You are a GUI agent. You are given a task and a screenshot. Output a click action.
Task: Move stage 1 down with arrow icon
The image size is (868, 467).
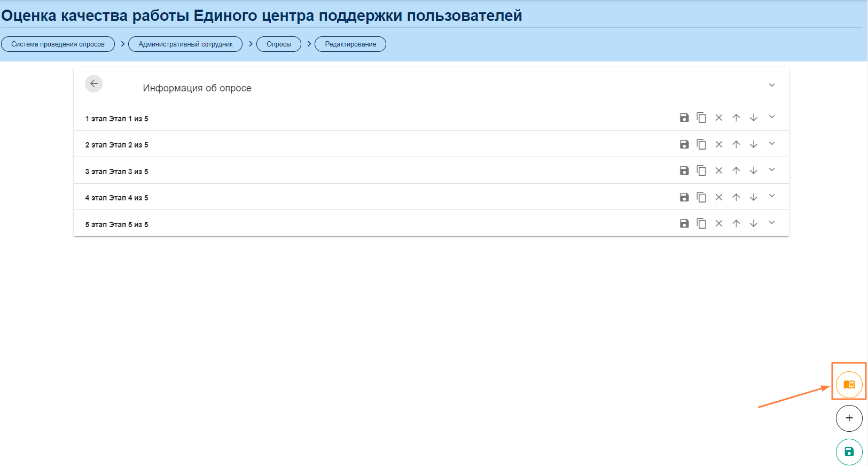tap(753, 118)
